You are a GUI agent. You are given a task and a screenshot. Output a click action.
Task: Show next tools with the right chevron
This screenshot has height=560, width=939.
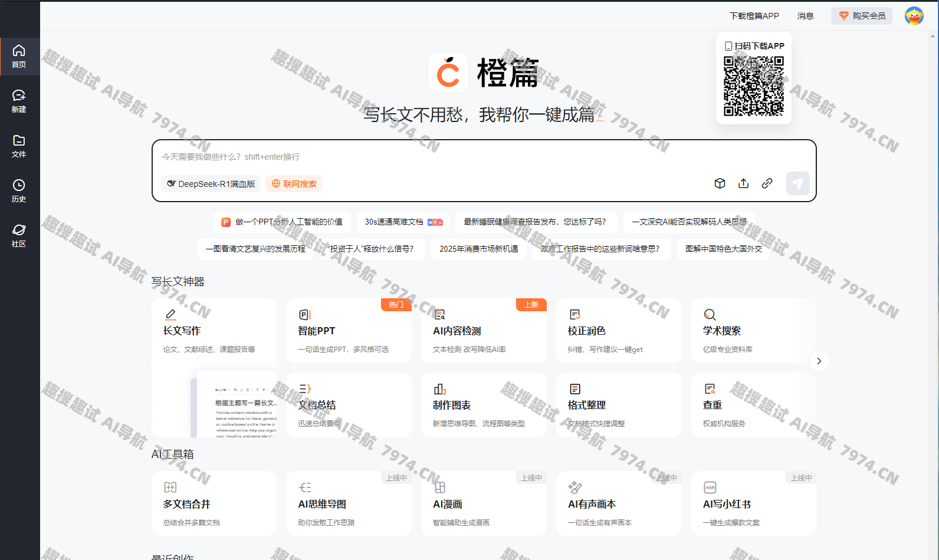(819, 361)
